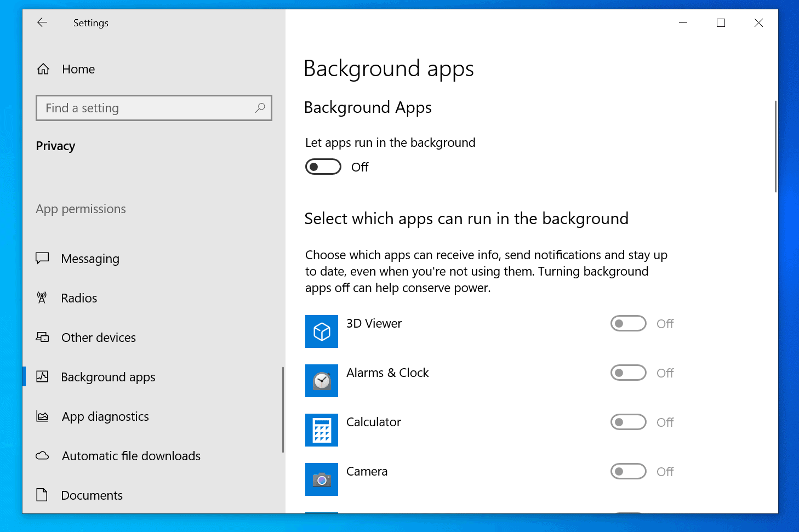This screenshot has width=799, height=532.
Task: Click the back arrow in Settings
Action: click(42, 22)
